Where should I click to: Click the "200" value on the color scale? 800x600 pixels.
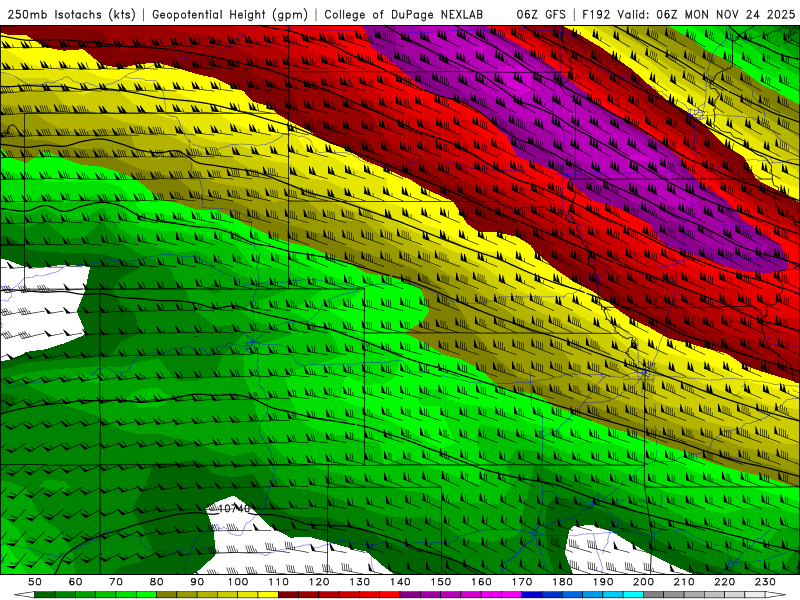643,582
